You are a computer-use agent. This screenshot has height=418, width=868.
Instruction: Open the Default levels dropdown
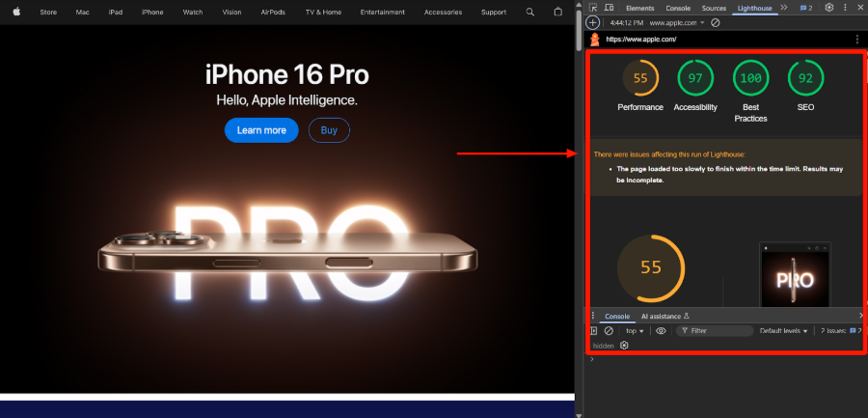(783, 331)
